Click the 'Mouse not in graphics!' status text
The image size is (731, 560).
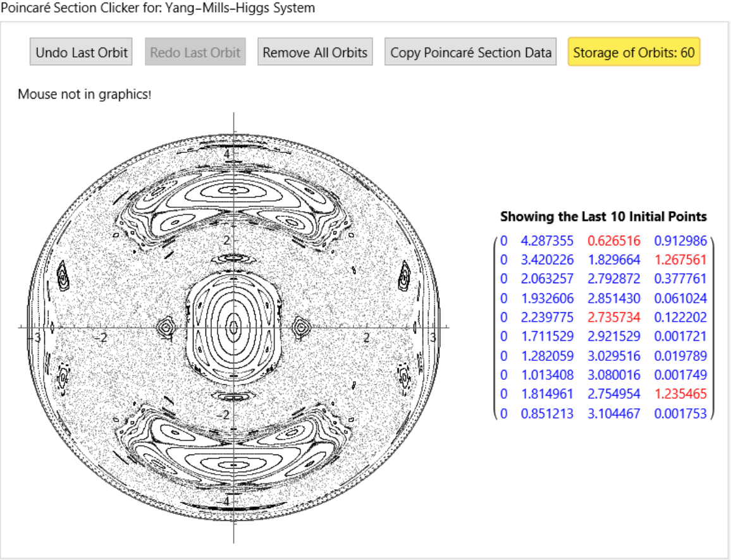pyautogui.click(x=85, y=95)
